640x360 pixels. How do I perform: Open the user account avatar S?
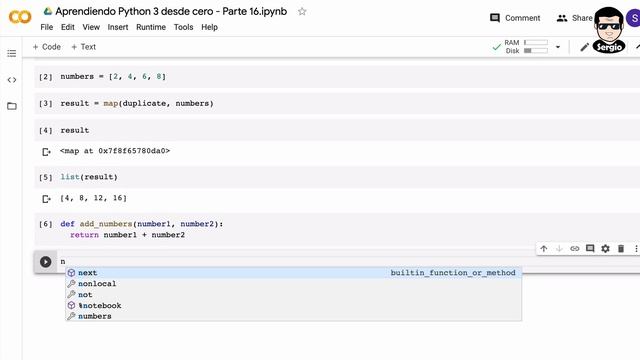click(634, 18)
